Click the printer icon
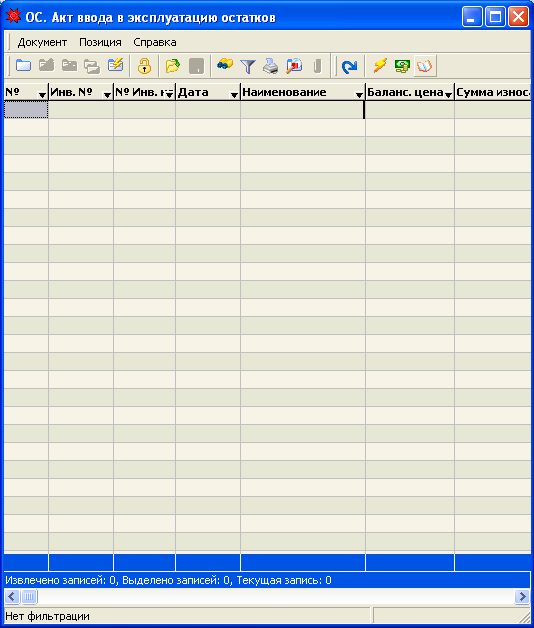 point(271,66)
